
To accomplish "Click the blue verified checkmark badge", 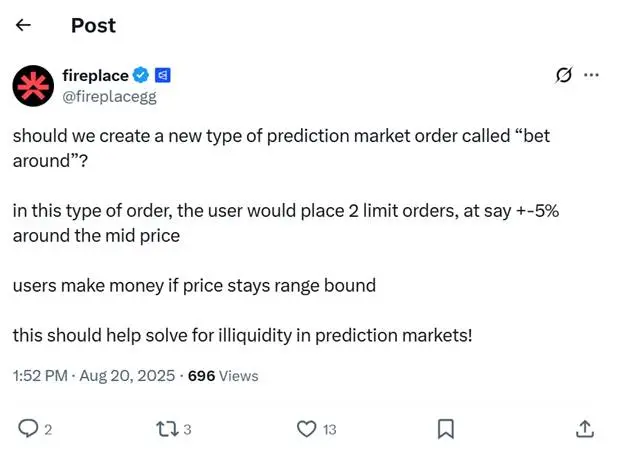I will (x=142, y=75).
